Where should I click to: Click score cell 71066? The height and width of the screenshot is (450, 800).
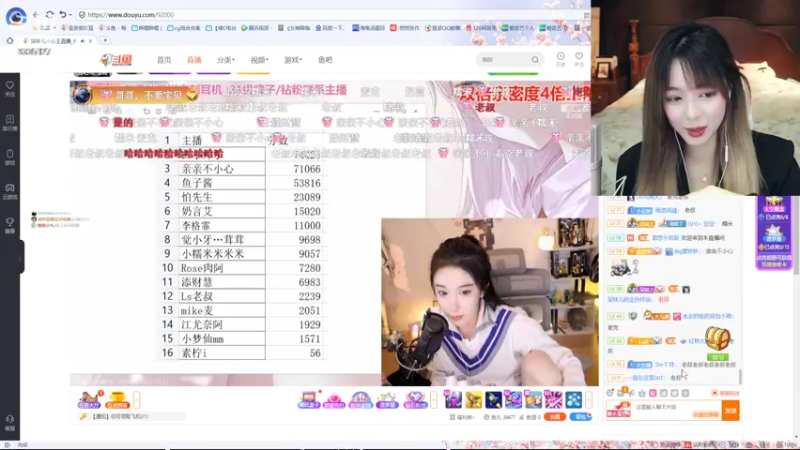click(x=296, y=169)
